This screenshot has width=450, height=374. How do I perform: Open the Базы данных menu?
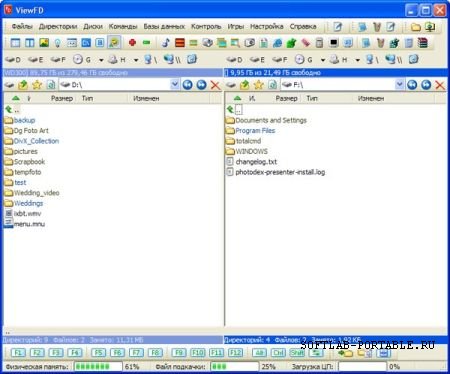(x=164, y=26)
